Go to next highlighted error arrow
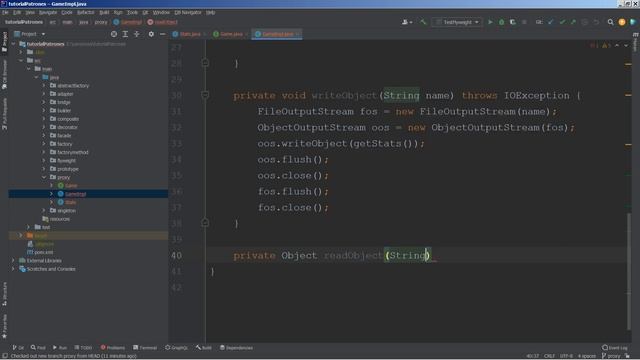 (626, 45)
